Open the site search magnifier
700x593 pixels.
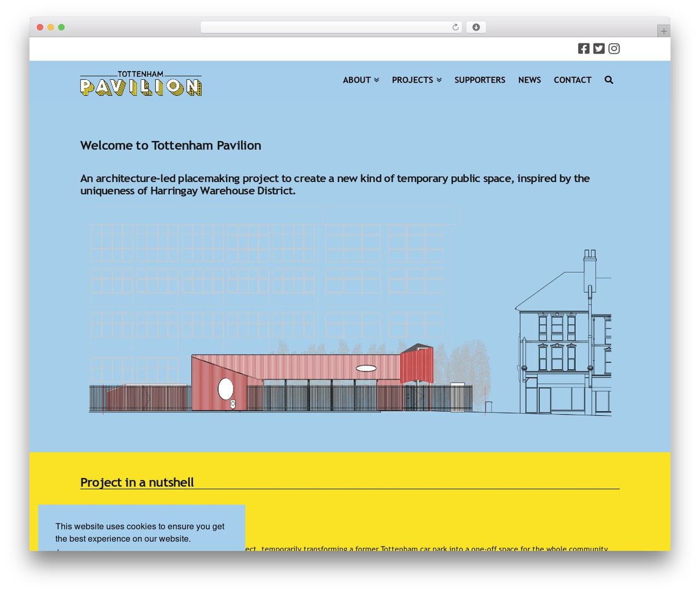609,80
